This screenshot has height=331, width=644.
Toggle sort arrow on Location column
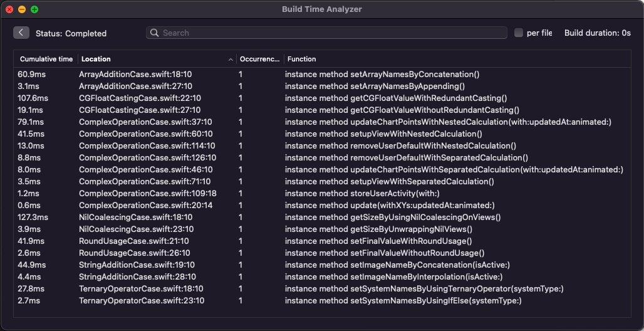[231, 60]
